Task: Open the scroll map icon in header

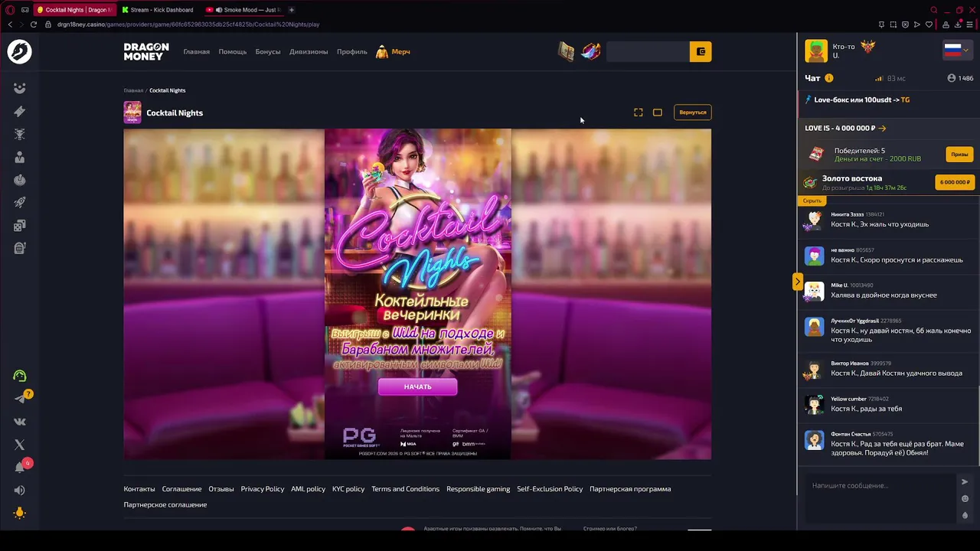Action: [566, 51]
